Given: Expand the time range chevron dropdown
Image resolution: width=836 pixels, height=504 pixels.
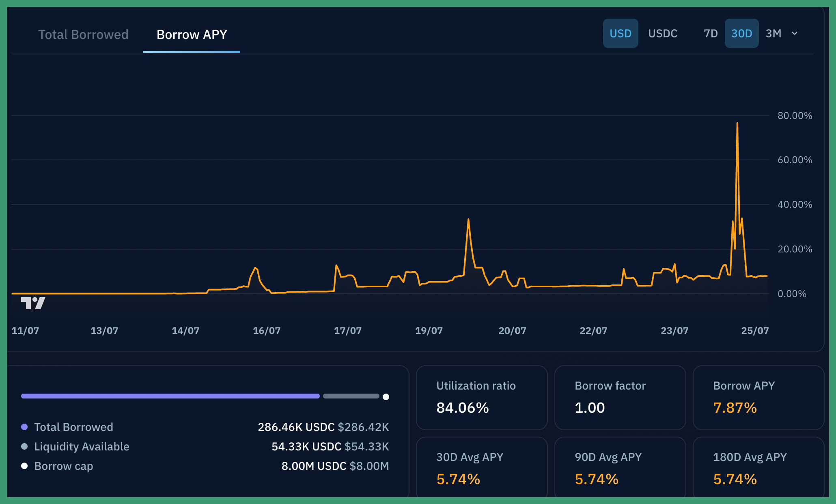Looking at the screenshot, I should tap(795, 33).
